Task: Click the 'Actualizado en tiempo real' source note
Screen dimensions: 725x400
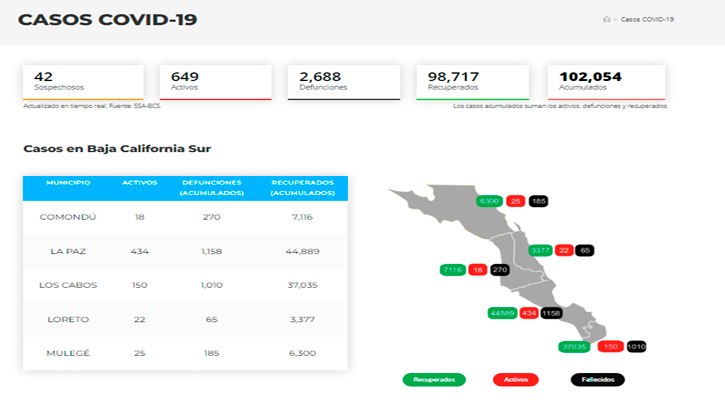Action: click(x=92, y=106)
